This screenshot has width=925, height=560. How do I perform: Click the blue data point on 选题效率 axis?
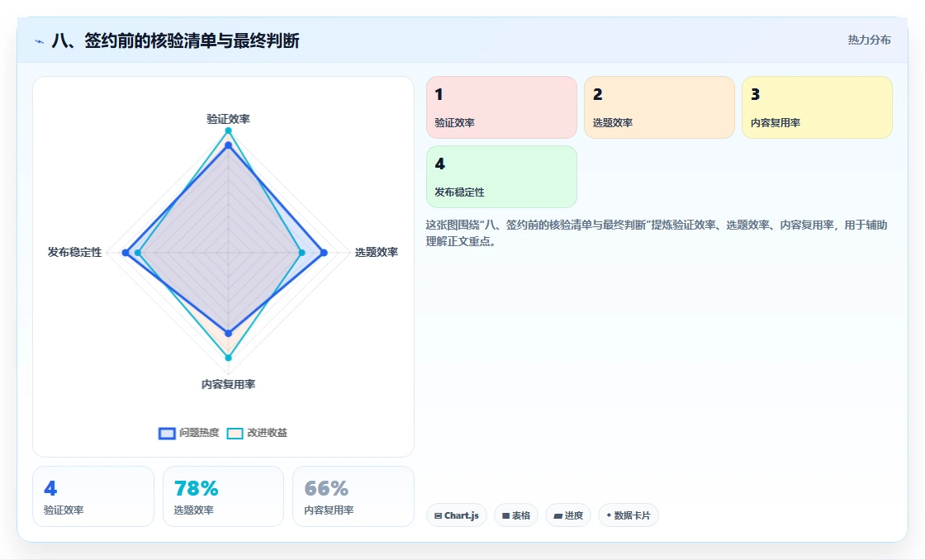click(x=324, y=253)
